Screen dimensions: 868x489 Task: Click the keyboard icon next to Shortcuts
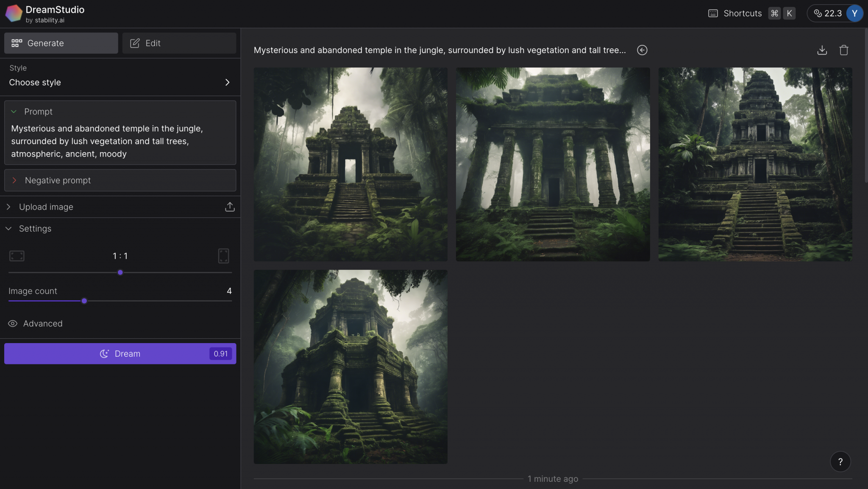[712, 13]
